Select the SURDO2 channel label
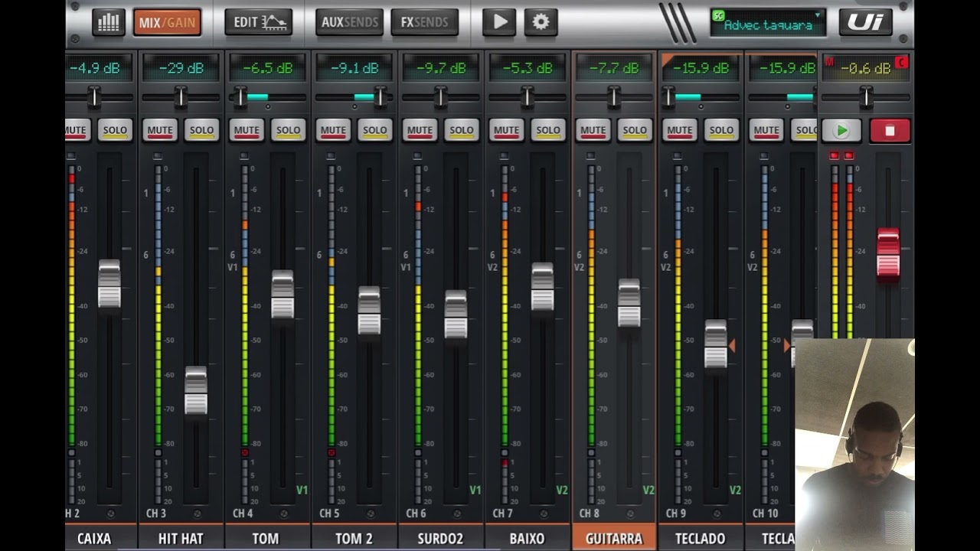 tap(440, 538)
